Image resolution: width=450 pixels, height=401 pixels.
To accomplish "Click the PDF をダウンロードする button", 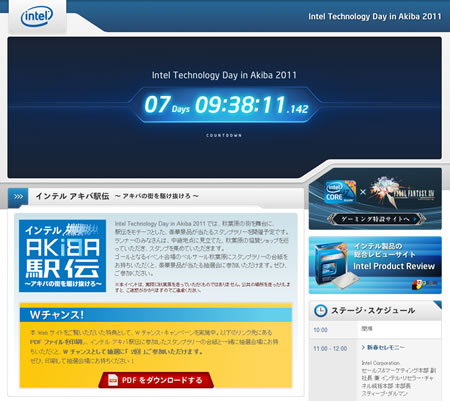I will (156, 380).
